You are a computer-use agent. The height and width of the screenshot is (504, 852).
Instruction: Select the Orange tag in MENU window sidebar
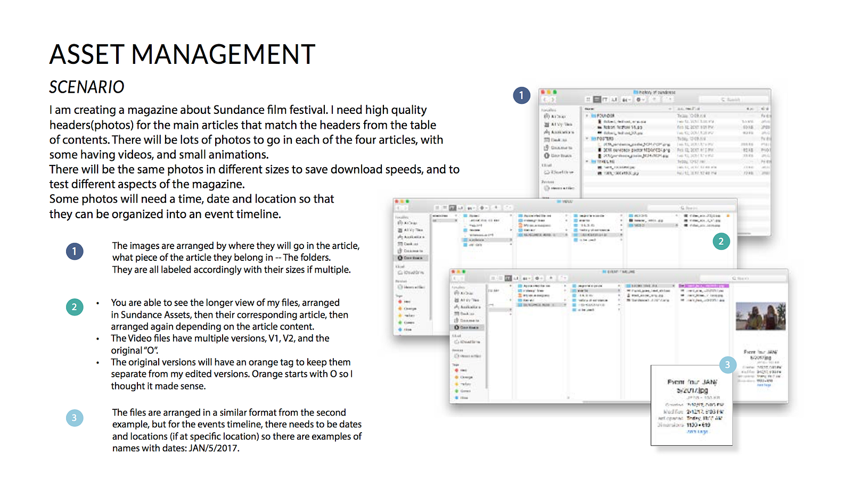click(x=407, y=309)
